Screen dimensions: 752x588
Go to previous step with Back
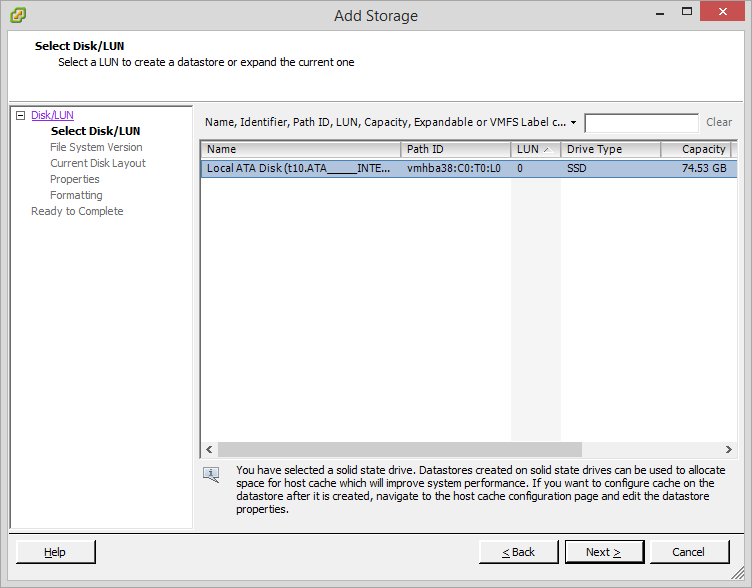(518, 552)
